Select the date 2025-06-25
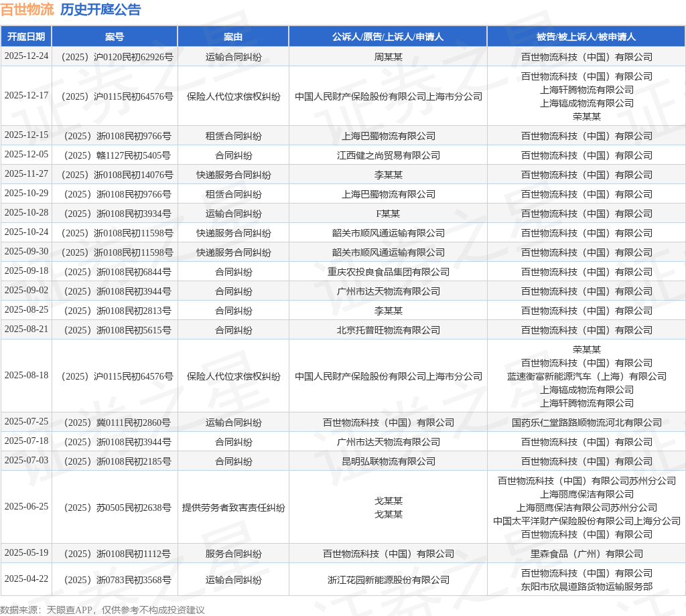 coord(26,506)
